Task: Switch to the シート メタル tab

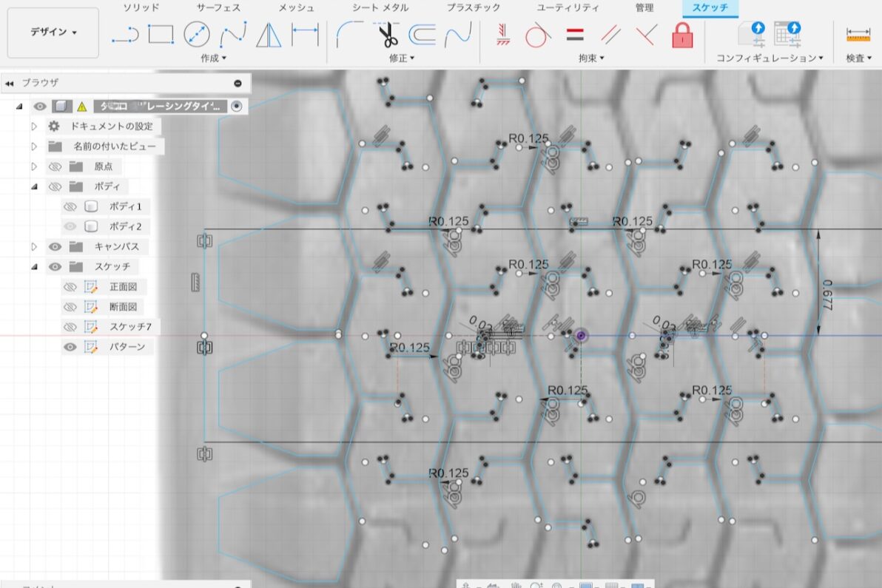Action: pyautogui.click(x=380, y=7)
